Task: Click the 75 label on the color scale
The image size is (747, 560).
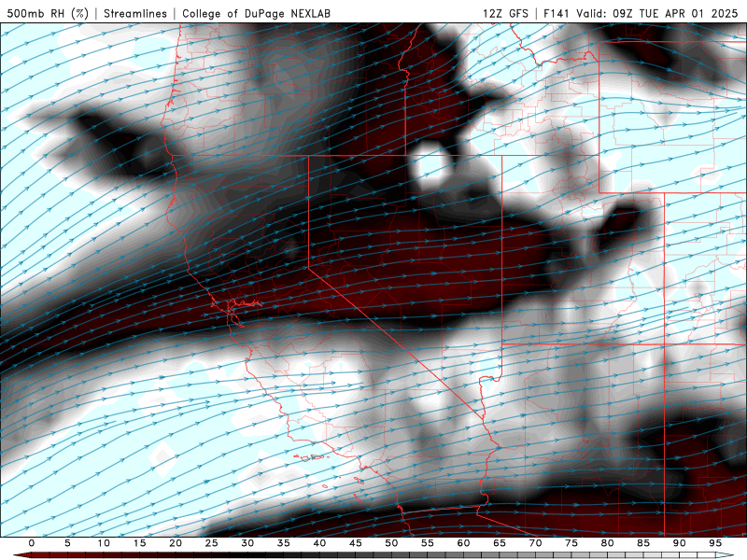Action: click(571, 543)
